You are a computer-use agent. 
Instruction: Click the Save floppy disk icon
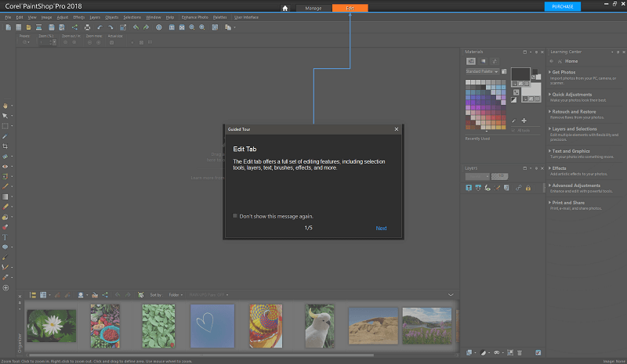tap(51, 27)
